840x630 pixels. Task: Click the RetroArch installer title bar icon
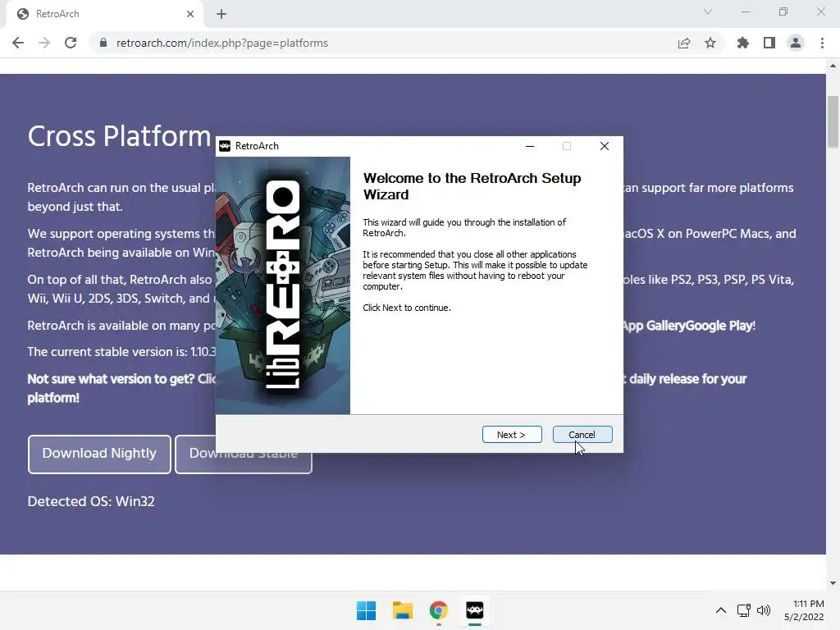click(x=225, y=146)
